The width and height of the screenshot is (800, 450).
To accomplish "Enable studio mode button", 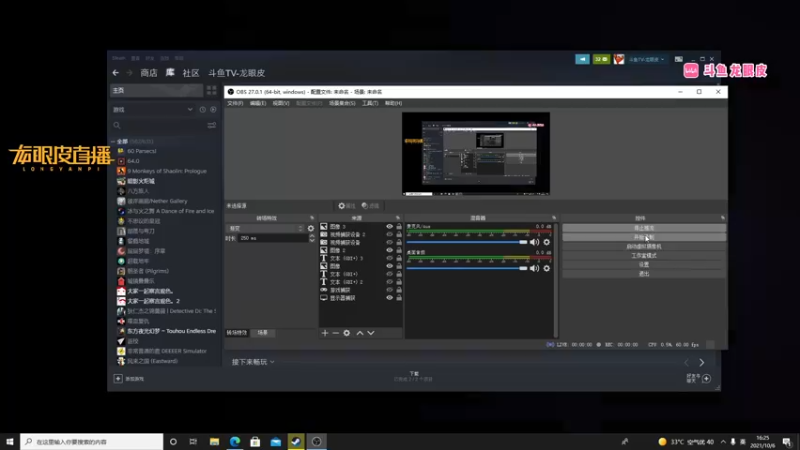I will (644, 256).
